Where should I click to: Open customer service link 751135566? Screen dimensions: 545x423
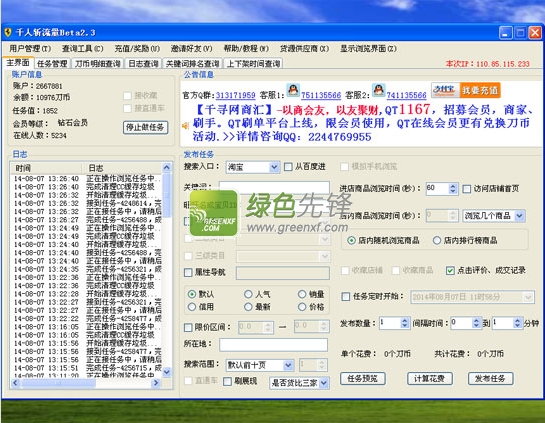(321, 95)
